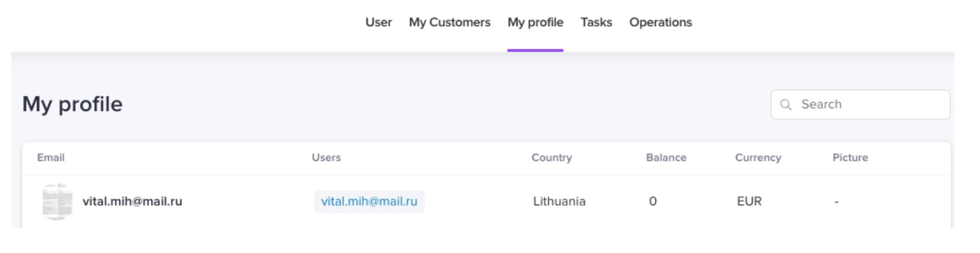Open the Operations tab
Screen dimensions: 980x253
660,22
